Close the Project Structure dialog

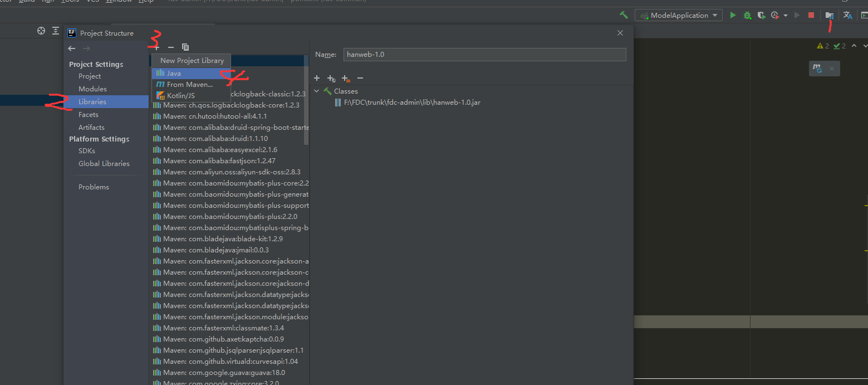(620, 33)
